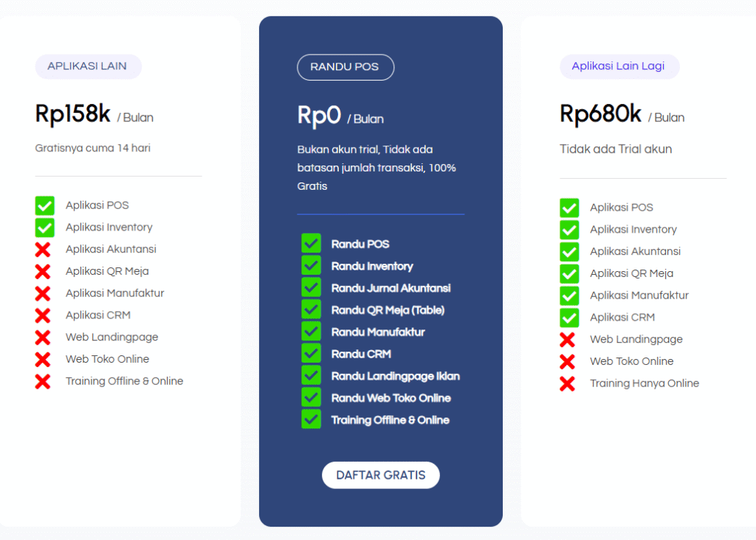Click Randu QR Meja (Table) text
Image resolution: width=756 pixels, height=540 pixels.
tap(388, 310)
